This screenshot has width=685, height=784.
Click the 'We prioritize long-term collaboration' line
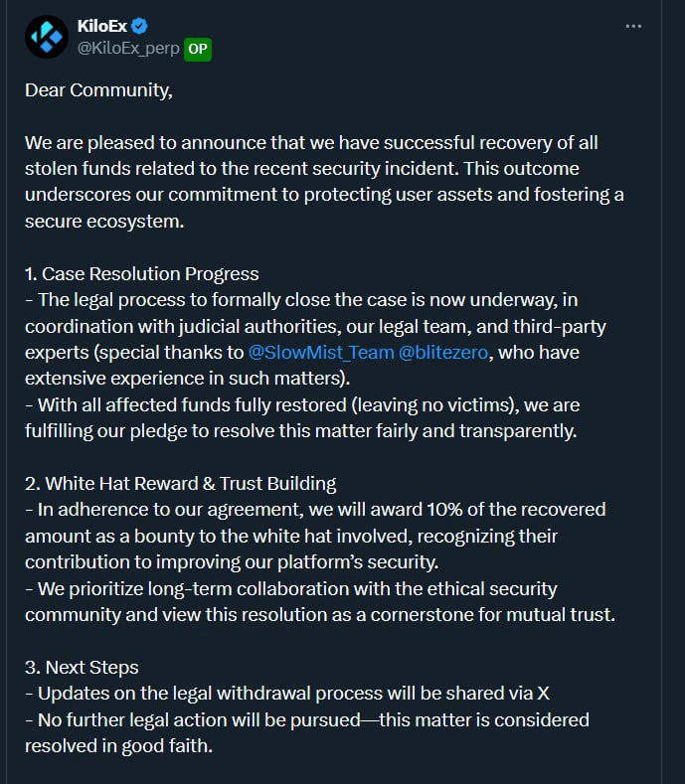click(x=290, y=589)
